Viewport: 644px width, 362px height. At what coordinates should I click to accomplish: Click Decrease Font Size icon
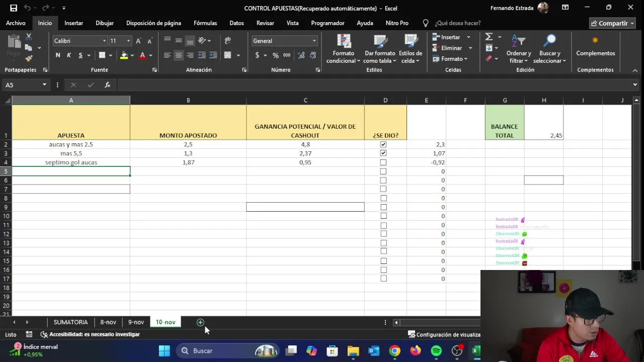pyautogui.click(x=149, y=41)
